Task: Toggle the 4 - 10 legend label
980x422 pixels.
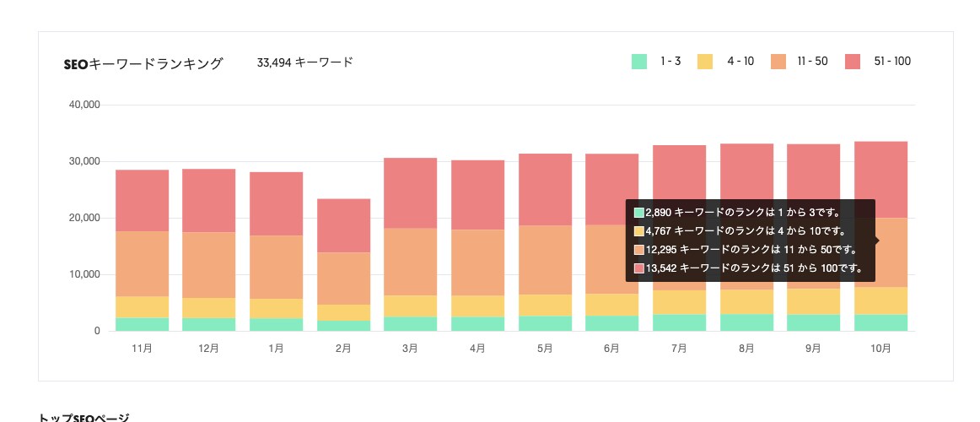Action: (x=740, y=62)
